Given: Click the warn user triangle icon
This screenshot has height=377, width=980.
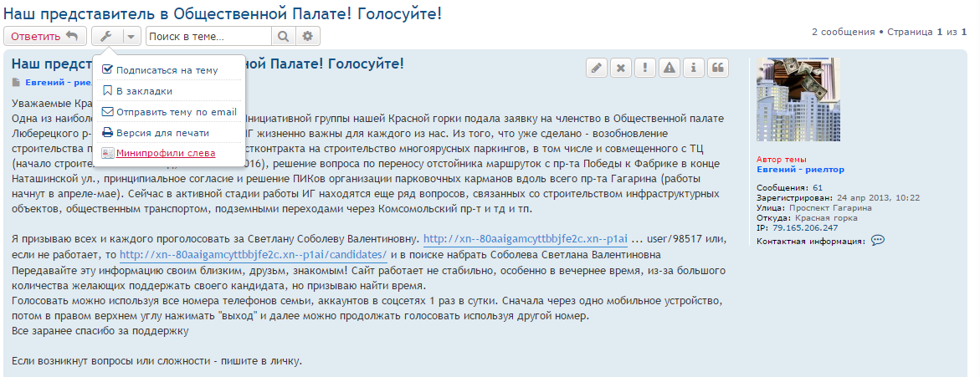Looking at the screenshot, I should 670,69.
